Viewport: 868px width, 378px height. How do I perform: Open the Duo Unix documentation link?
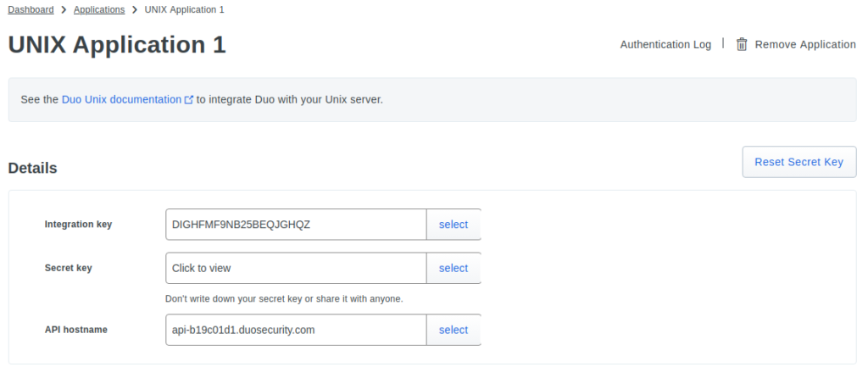click(121, 100)
